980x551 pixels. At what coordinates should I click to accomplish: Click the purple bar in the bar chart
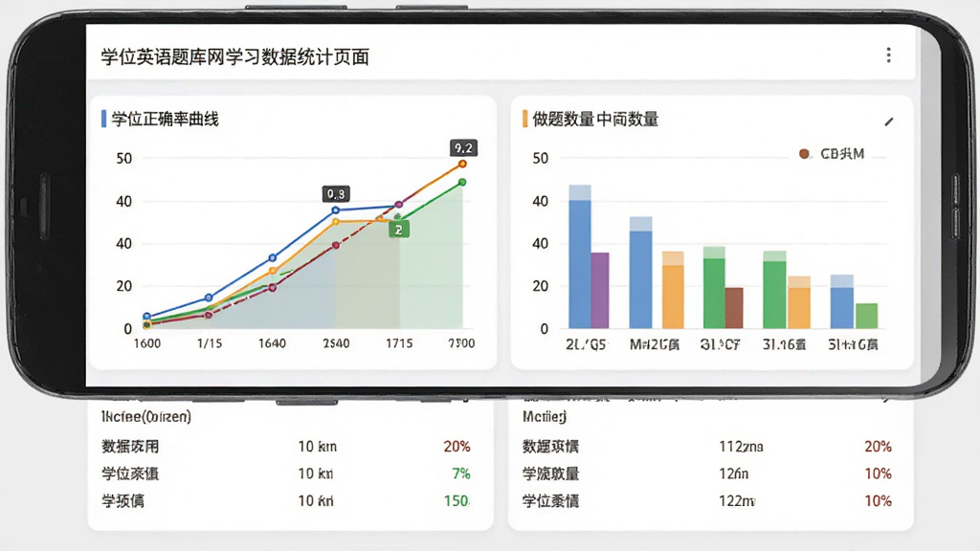600,291
